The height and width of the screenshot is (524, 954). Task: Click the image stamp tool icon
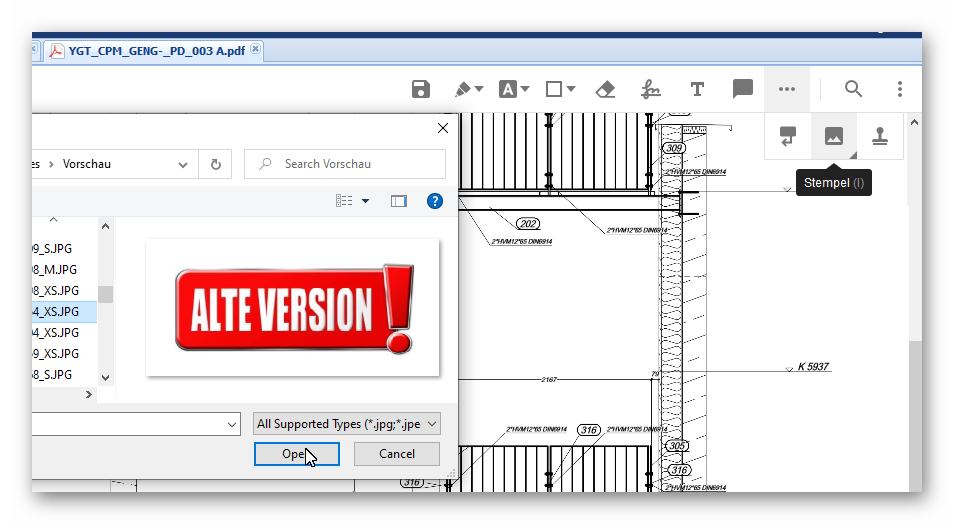pyautogui.click(x=834, y=137)
